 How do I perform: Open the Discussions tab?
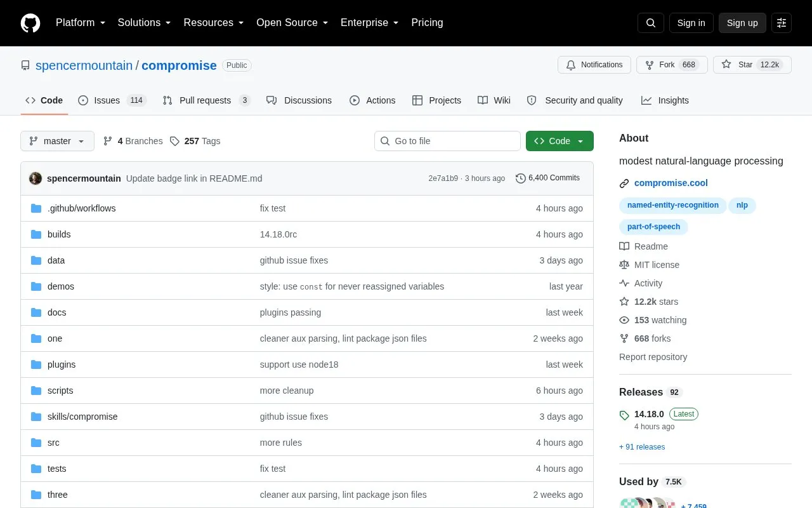click(299, 100)
